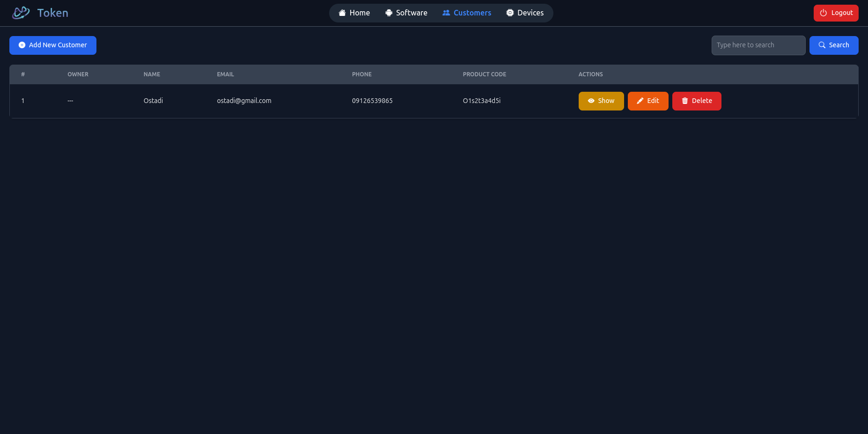Click the pencil icon to edit Ostadi
The width and height of the screenshot is (868, 434).
tap(640, 101)
